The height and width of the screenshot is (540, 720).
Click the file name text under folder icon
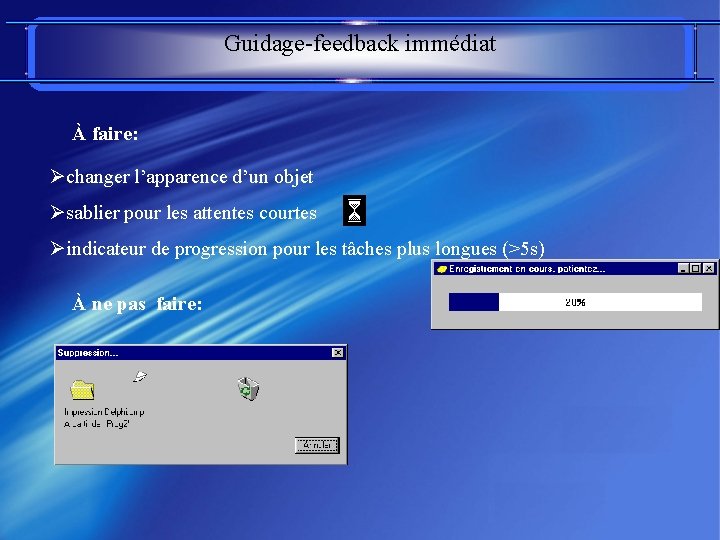pyautogui.click(x=104, y=417)
